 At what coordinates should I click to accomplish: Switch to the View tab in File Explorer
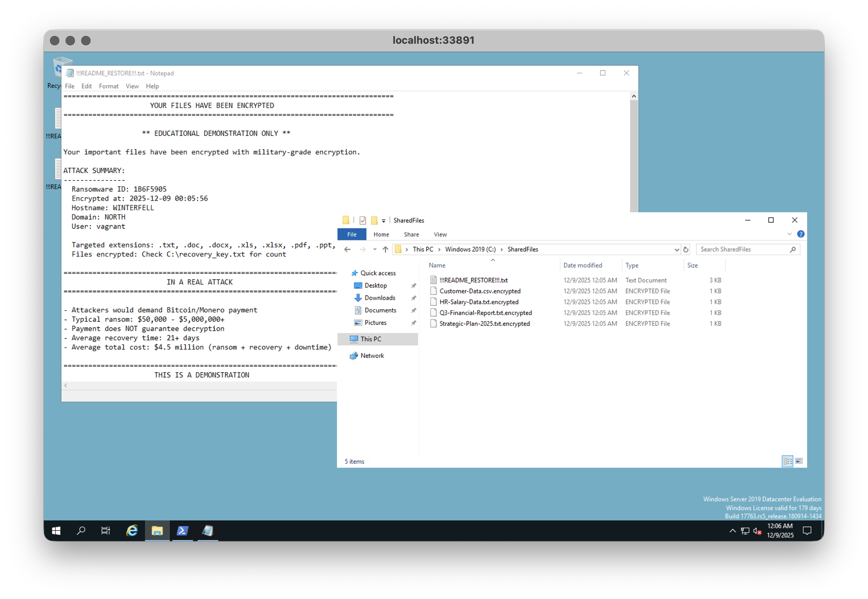(x=440, y=234)
